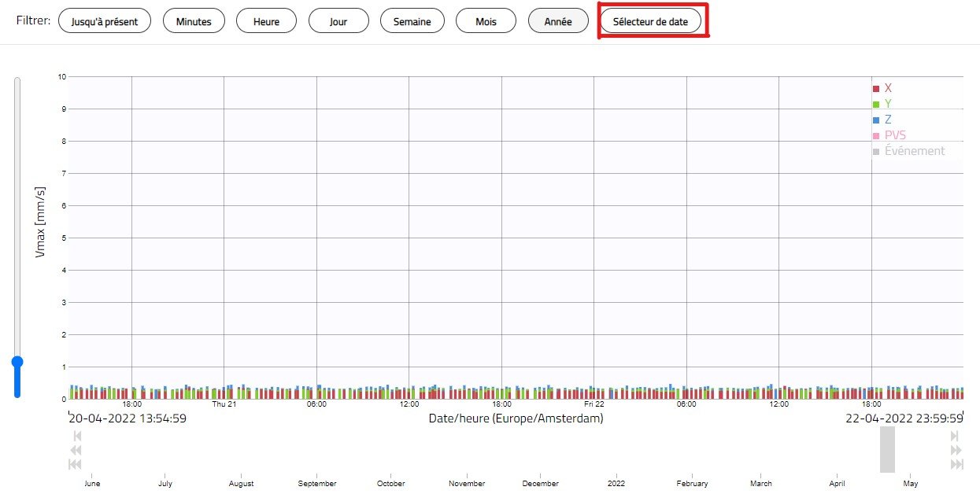
Task: Enable the PVS series in legend
Action: (889, 135)
